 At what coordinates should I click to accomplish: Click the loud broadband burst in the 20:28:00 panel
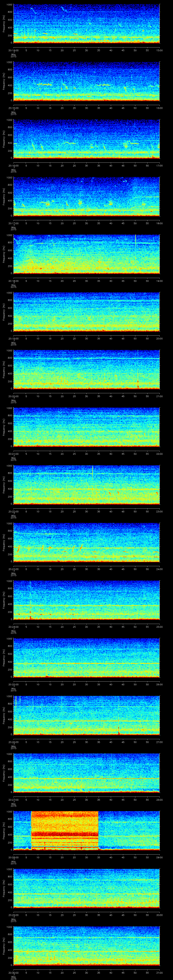65,831
